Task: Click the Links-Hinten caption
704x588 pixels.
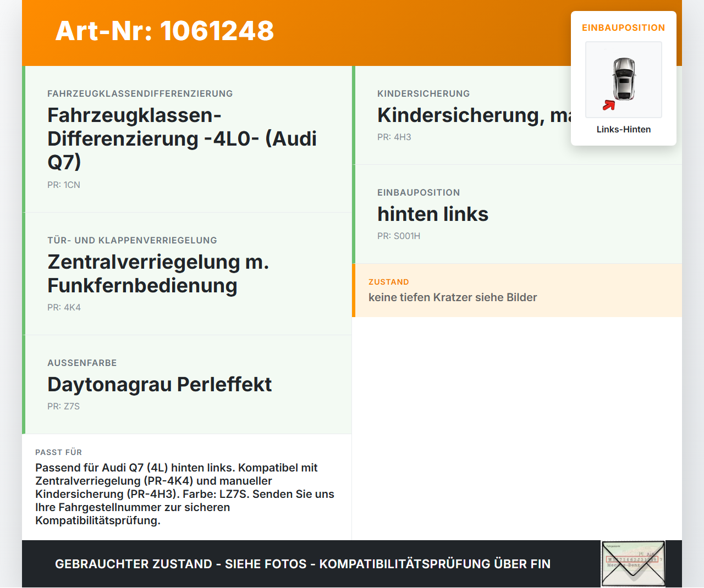Action: 624,129
